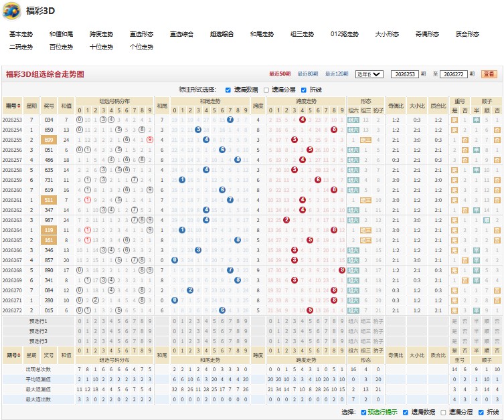Toggle 遗漏数据 checkbox in bottom 选择 row

[x=406, y=412]
